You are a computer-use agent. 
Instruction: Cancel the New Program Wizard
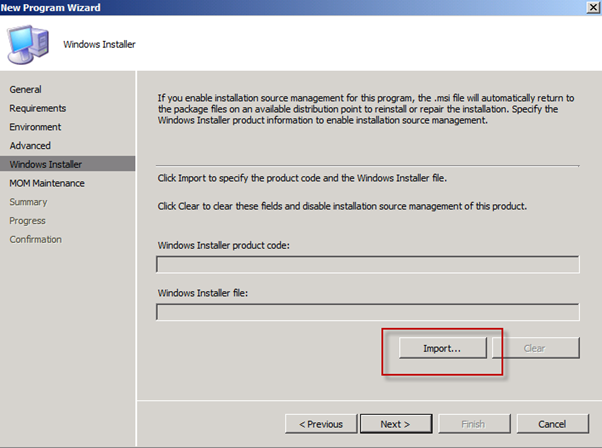click(x=552, y=424)
